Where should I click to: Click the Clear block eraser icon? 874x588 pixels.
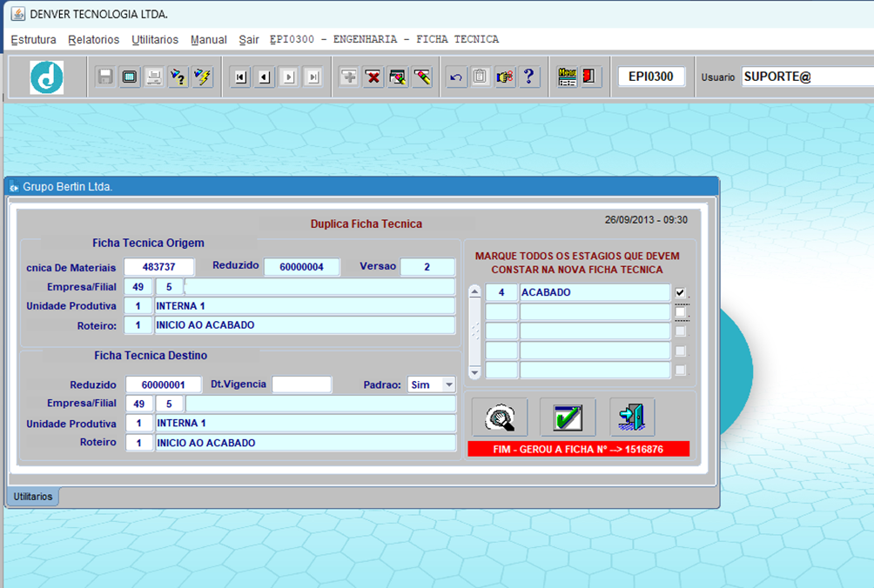coord(398,77)
